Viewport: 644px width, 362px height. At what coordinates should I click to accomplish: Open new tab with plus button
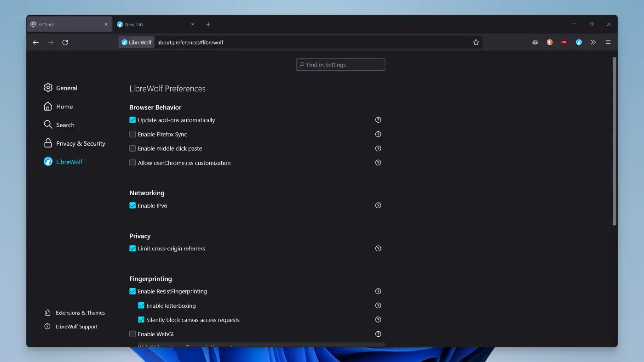tap(208, 24)
